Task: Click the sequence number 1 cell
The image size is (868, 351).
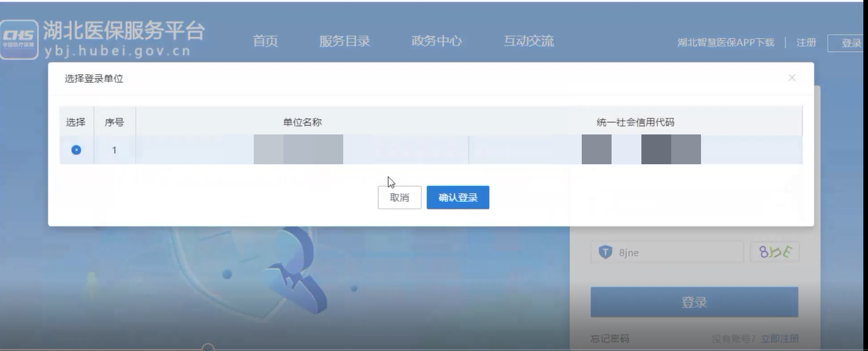Action: click(x=114, y=150)
